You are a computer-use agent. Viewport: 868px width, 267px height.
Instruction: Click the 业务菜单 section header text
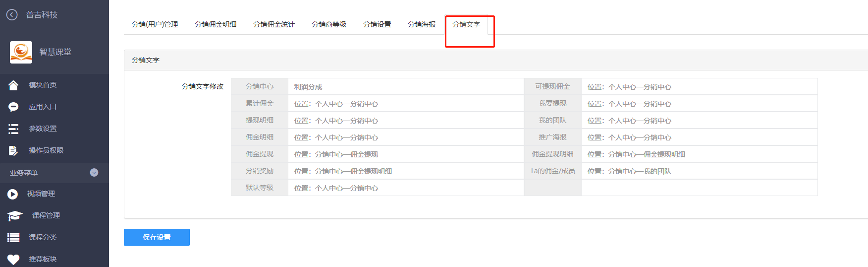[x=24, y=173]
